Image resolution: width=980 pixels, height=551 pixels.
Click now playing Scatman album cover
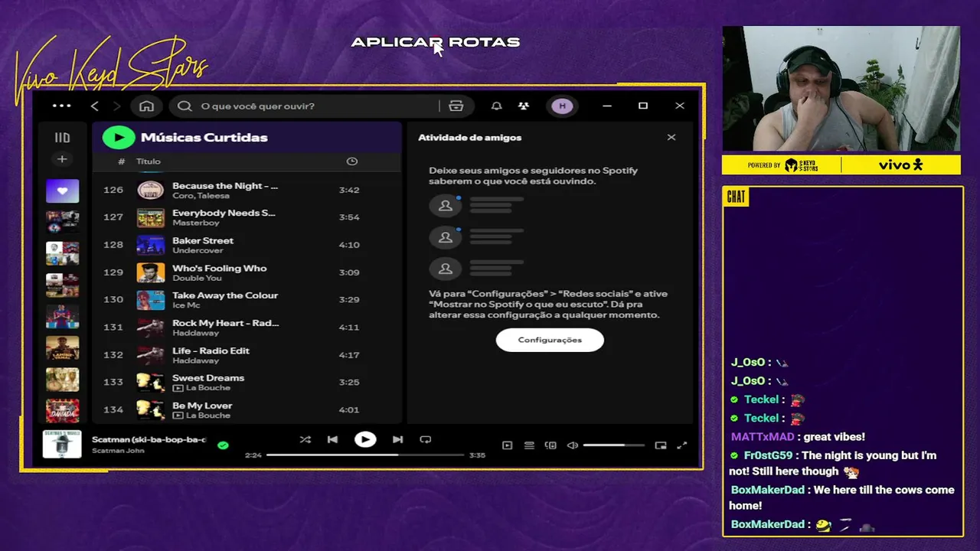(x=62, y=444)
